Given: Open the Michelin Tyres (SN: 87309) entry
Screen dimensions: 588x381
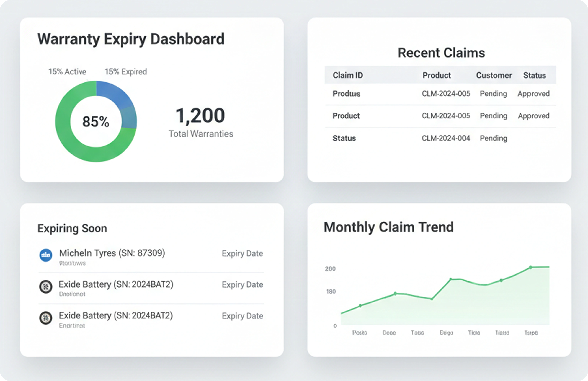Looking at the screenshot, I should coord(151,257).
